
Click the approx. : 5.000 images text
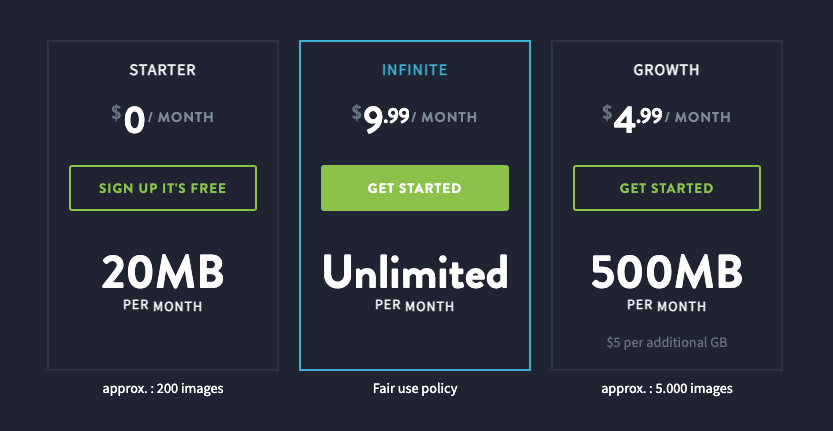point(666,388)
